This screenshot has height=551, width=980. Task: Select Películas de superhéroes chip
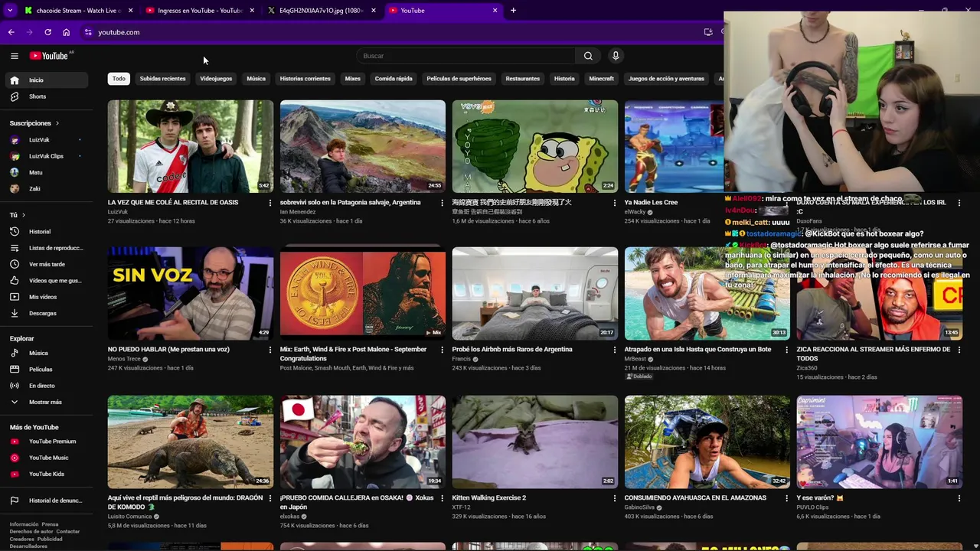459,79
